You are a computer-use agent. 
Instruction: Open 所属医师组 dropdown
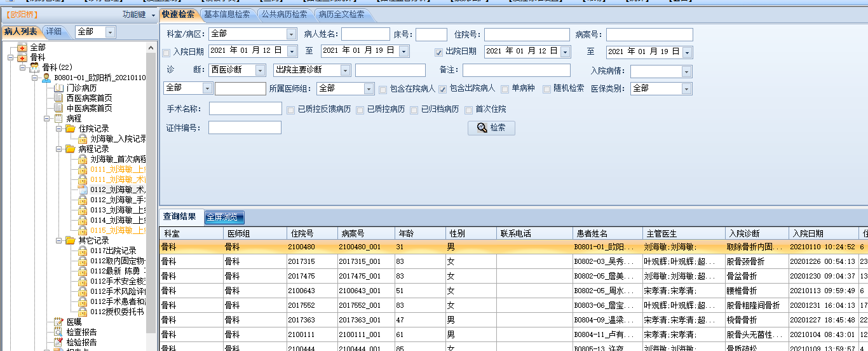point(369,89)
